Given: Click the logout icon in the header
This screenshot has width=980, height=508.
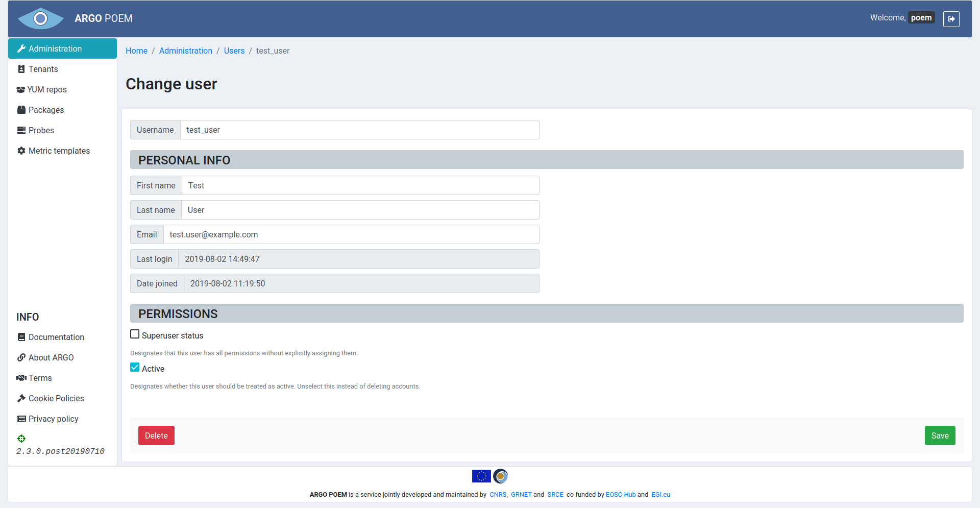Looking at the screenshot, I should point(951,18).
